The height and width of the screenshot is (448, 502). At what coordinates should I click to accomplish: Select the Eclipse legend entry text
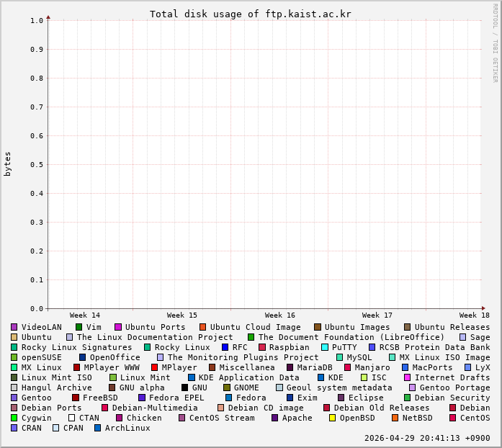point(366,398)
